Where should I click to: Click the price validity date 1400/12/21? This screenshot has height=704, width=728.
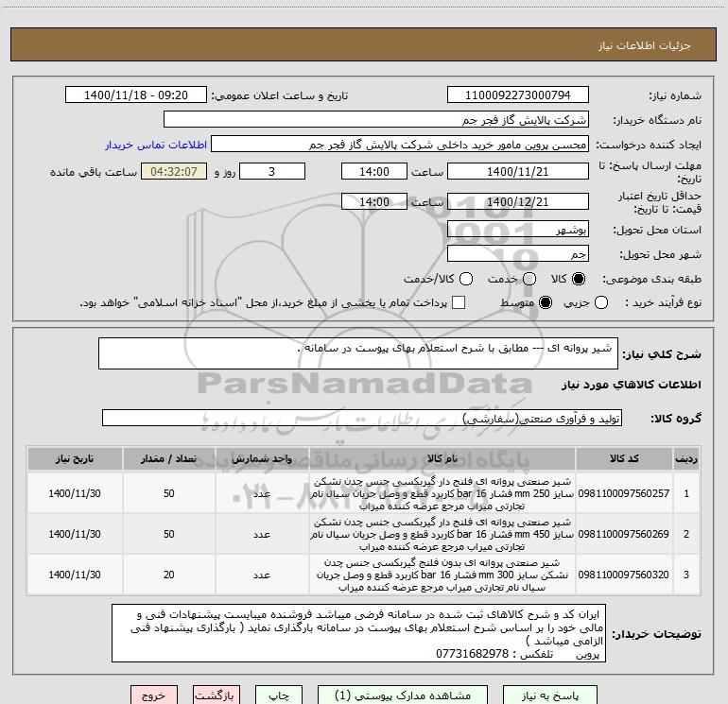point(518,201)
